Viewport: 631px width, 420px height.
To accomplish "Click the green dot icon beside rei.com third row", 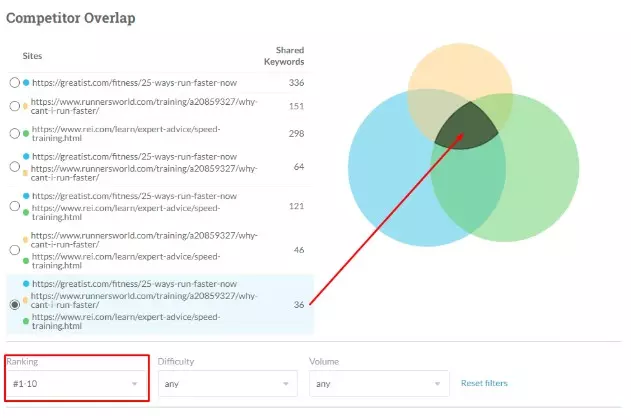I will [25, 134].
